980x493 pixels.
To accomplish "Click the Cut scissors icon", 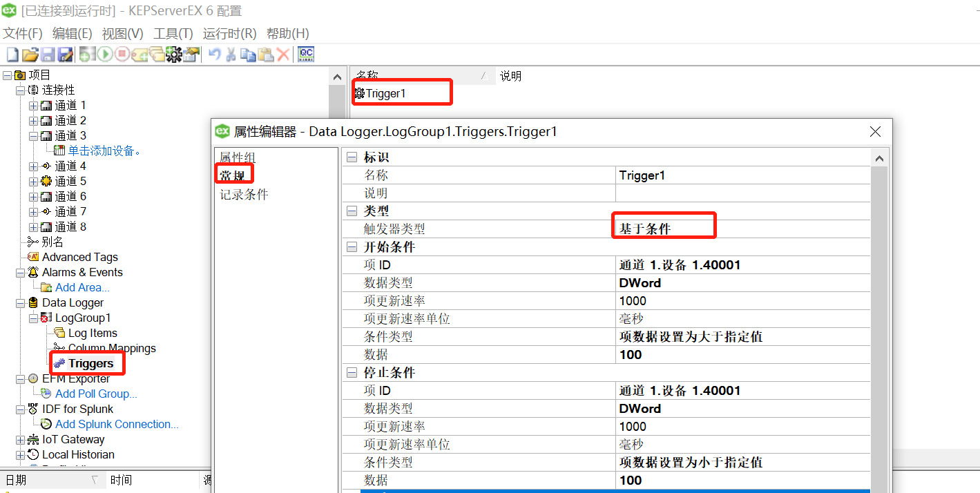I will (231, 55).
